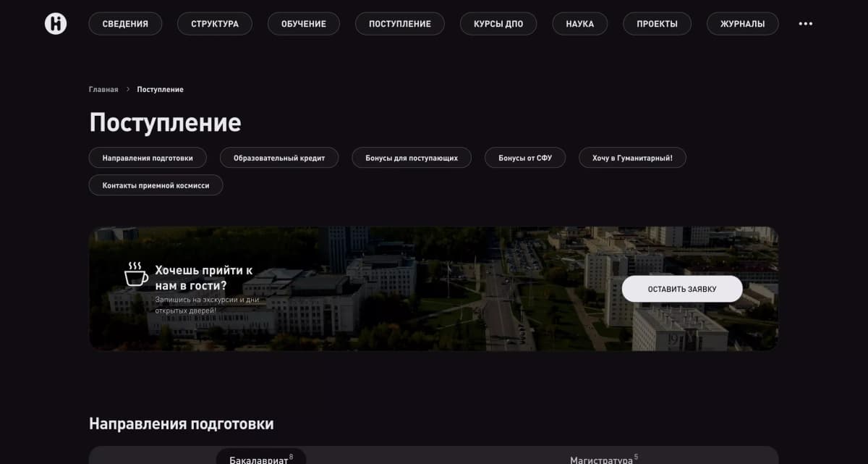Open the ЖУРНАЛЫ section

[x=742, y=23]
